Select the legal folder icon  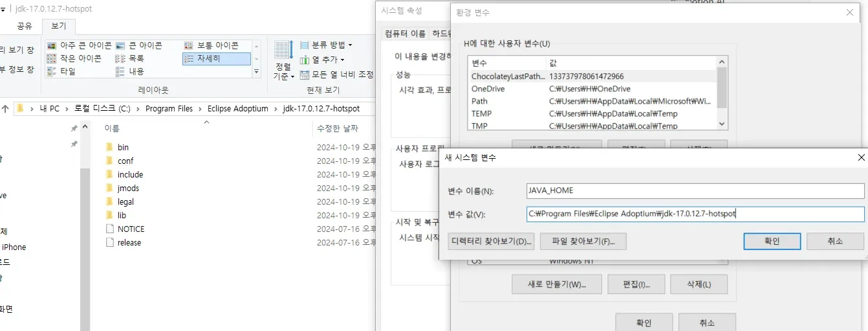tap(109, 202)
